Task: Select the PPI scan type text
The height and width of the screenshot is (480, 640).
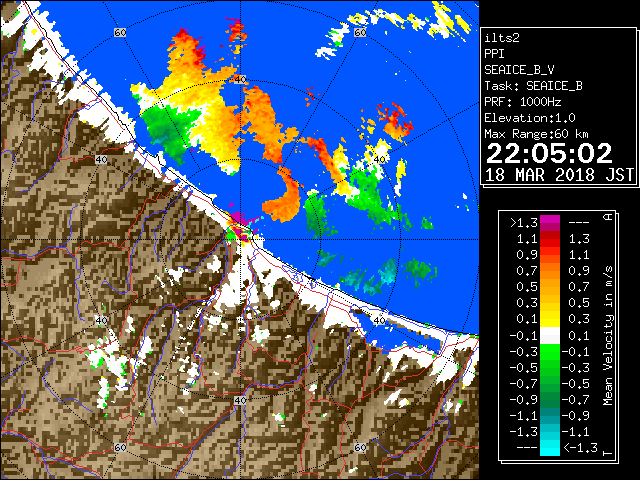Action: tap(494, 54)
